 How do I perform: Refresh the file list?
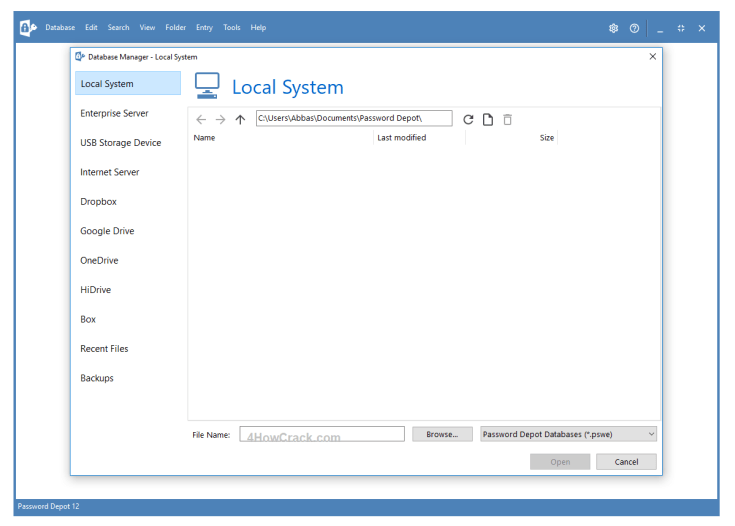pos(468,120)
